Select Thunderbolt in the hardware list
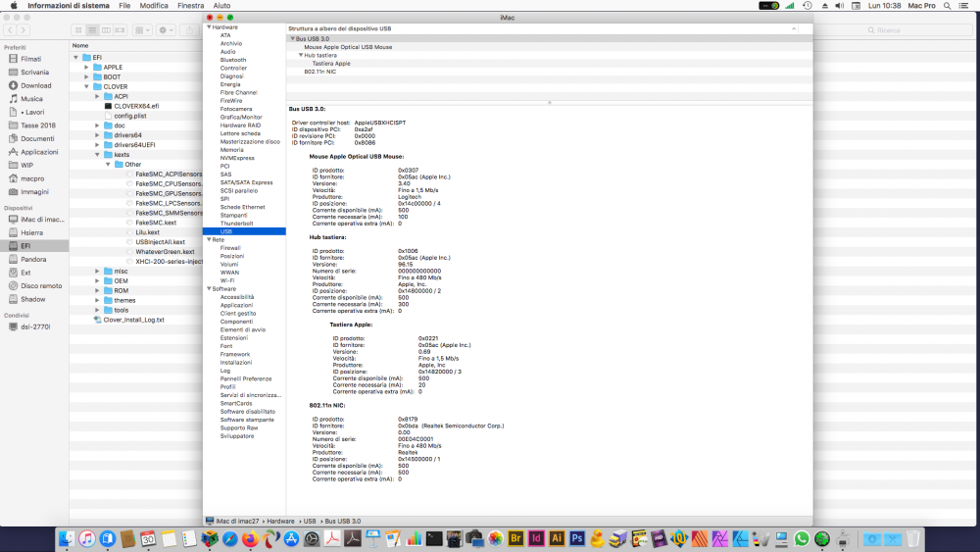This screenshot has width=980, height=552. click(x=236, y=224)
